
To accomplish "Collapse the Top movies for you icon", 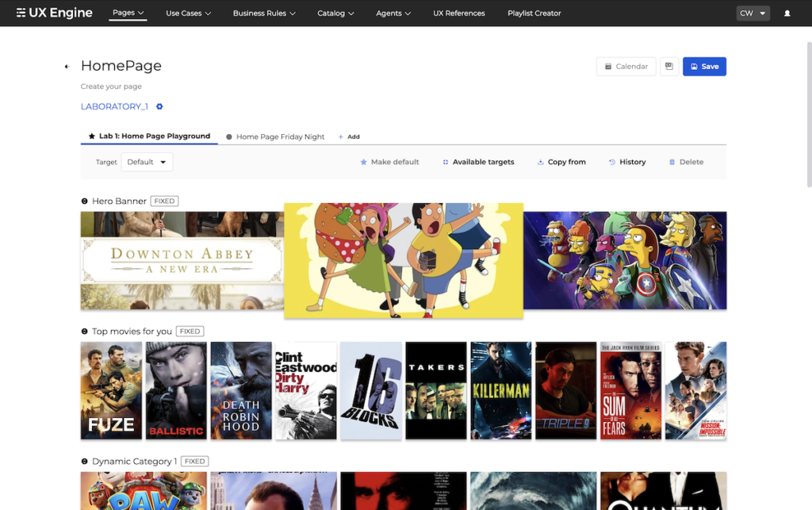I will click(x=84, y=332).
